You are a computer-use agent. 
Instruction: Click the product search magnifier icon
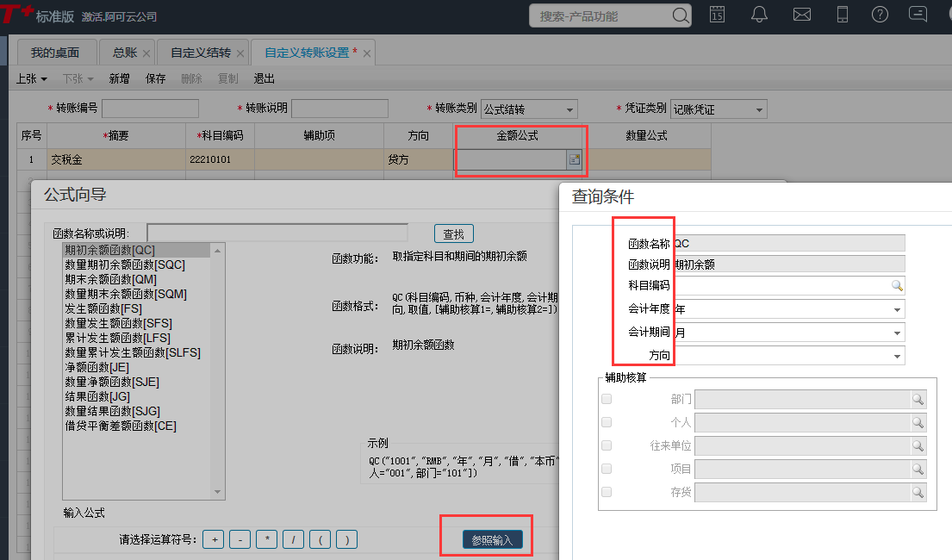(680, 16)
